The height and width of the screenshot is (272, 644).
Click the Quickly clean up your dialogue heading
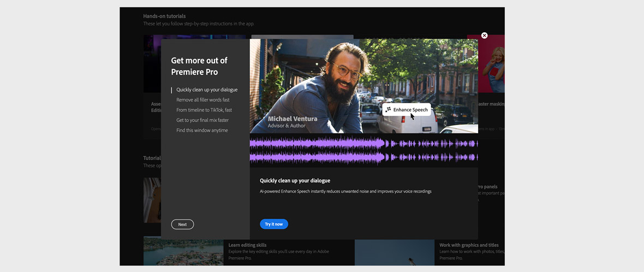tap(295, 181)
